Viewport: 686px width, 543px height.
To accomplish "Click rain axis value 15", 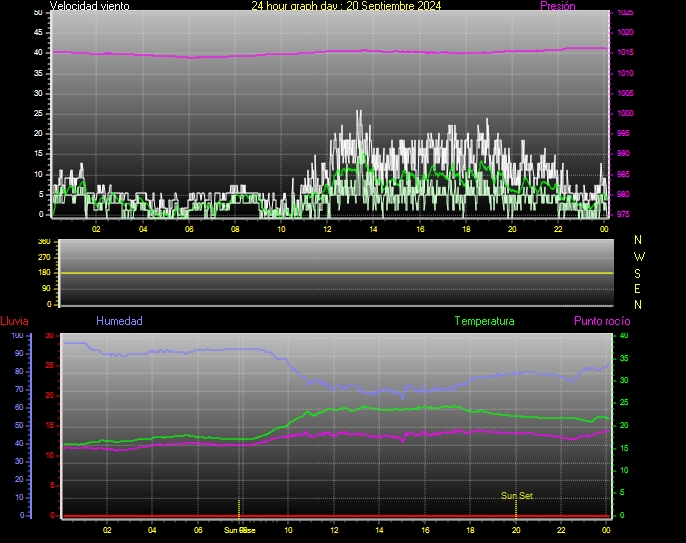I will tap(50, 426).
